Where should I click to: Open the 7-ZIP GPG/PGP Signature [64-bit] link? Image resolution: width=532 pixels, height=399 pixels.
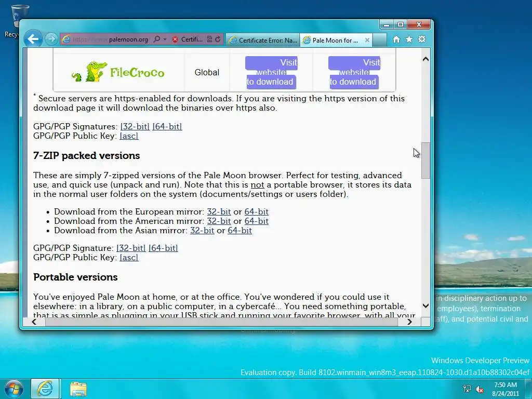pyautogui.click(x=163, y=248)
